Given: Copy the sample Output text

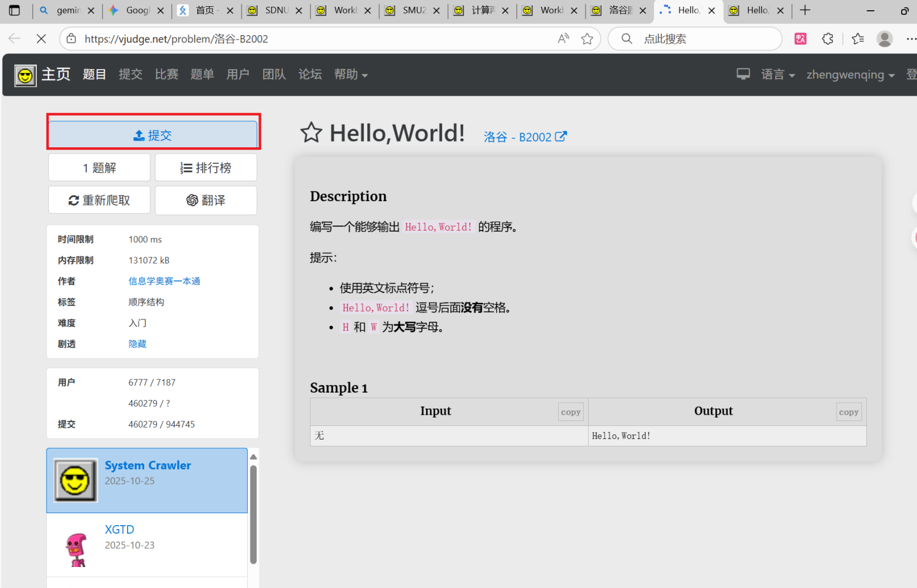Looking at the screenshot, I should click(x=848, y=412).
